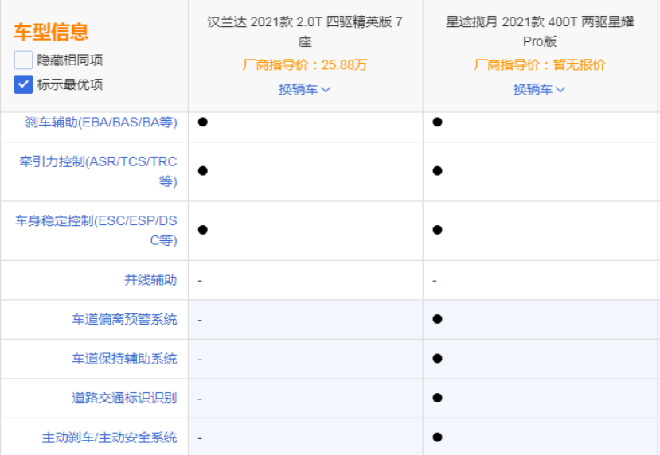The image size is (660, 455).
Task: Uncheck the 标示最优项 checkbox
Action: tap(23, 85)
